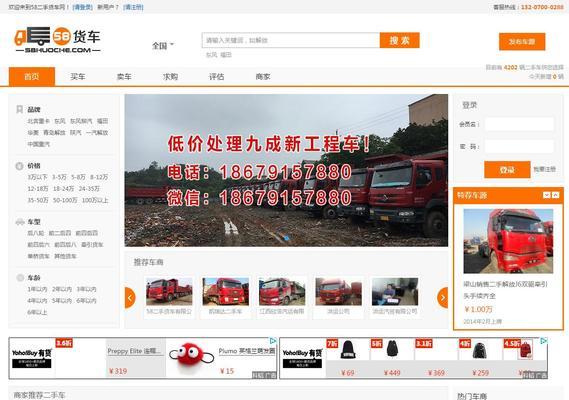Screen dimensions: 569x400
Task: Click the down arrow in the 特荐车源 header
Action: pyautogui.click(x=547, y=195)
